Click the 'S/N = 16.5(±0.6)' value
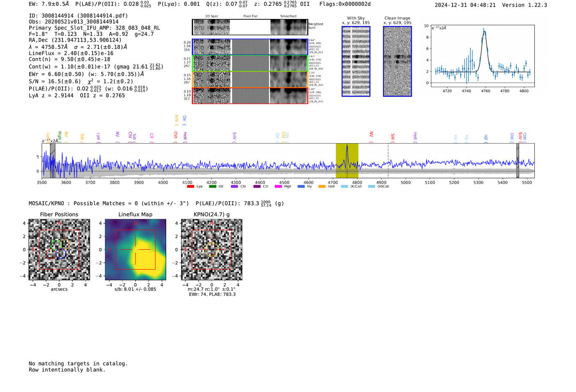Screen dimensions: 576x392 [55, 81]
